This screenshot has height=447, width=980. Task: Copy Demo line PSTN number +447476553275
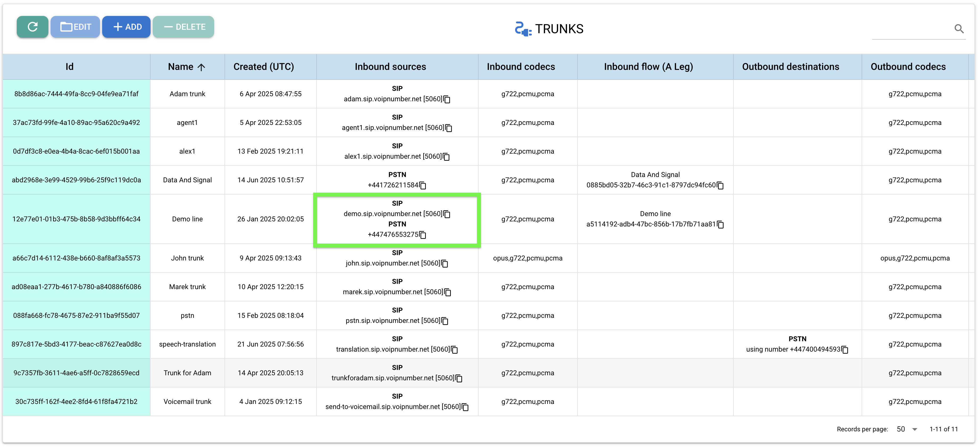click(423, 235)
